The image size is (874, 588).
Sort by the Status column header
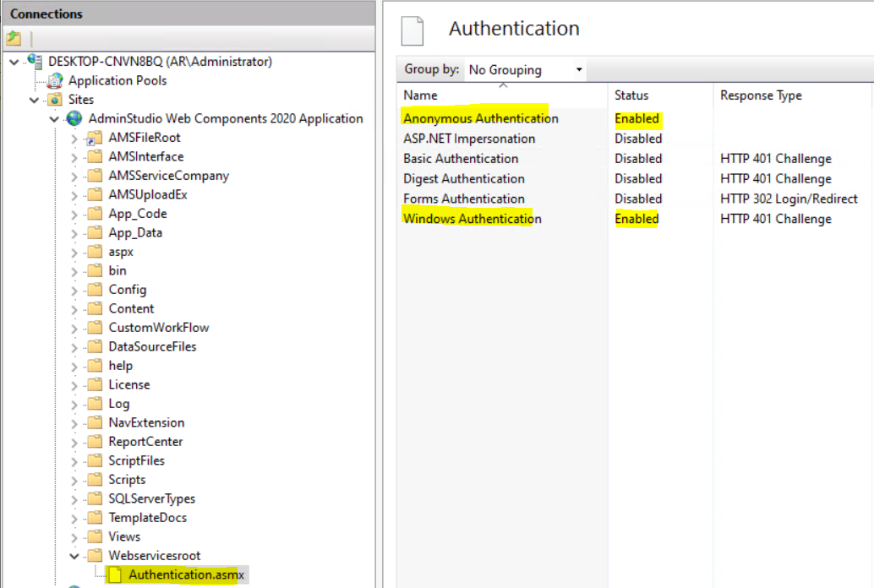pos(631,95)
